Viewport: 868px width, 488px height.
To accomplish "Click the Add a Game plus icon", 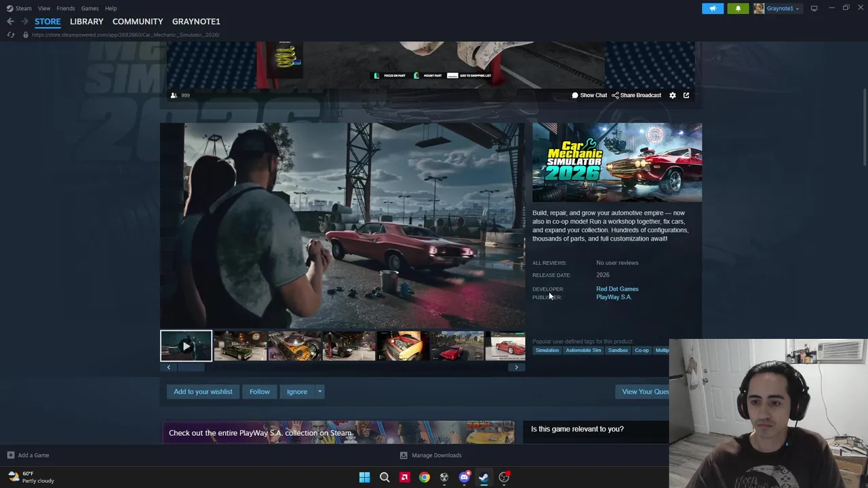I will click(x=10, y=455).
